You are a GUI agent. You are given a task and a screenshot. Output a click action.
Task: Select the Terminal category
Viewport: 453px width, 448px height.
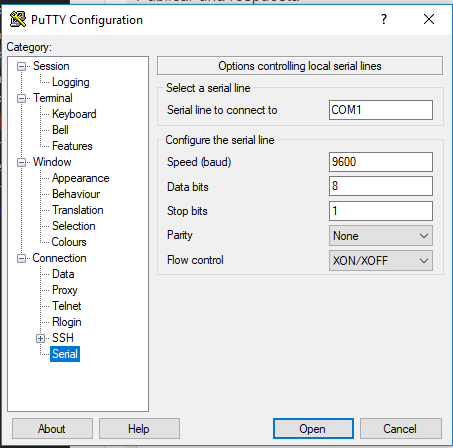[x=53, y=98]
